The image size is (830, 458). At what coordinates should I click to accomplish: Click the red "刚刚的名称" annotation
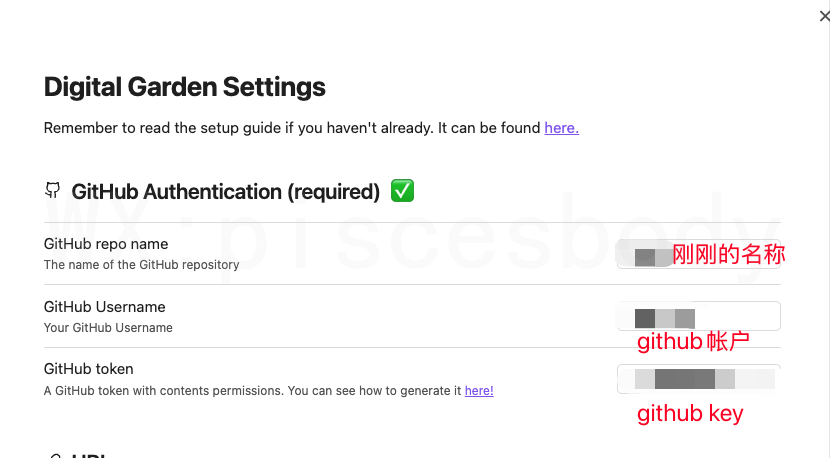tap(728, 254)
